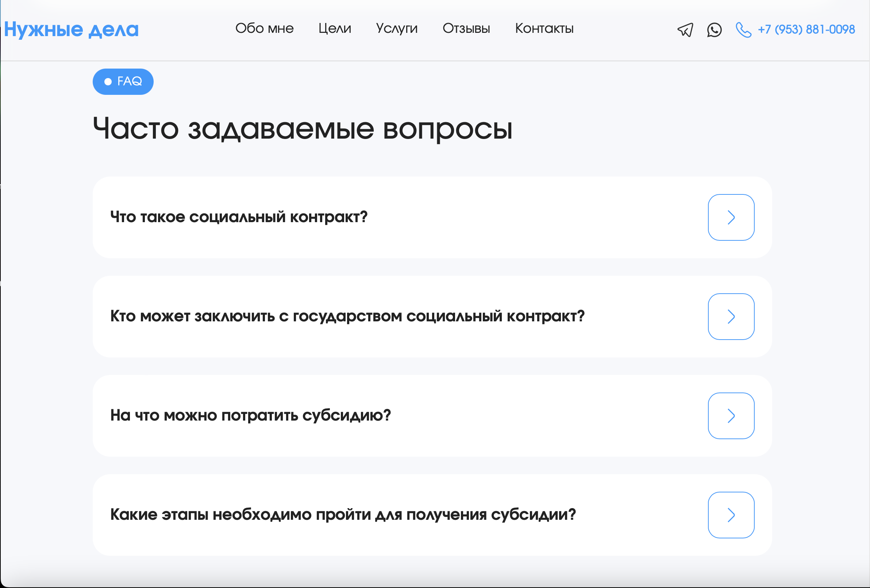
Task: Call the number +7 (953) 881-0098
Action: pyautogui.click(x=806, y=29)
